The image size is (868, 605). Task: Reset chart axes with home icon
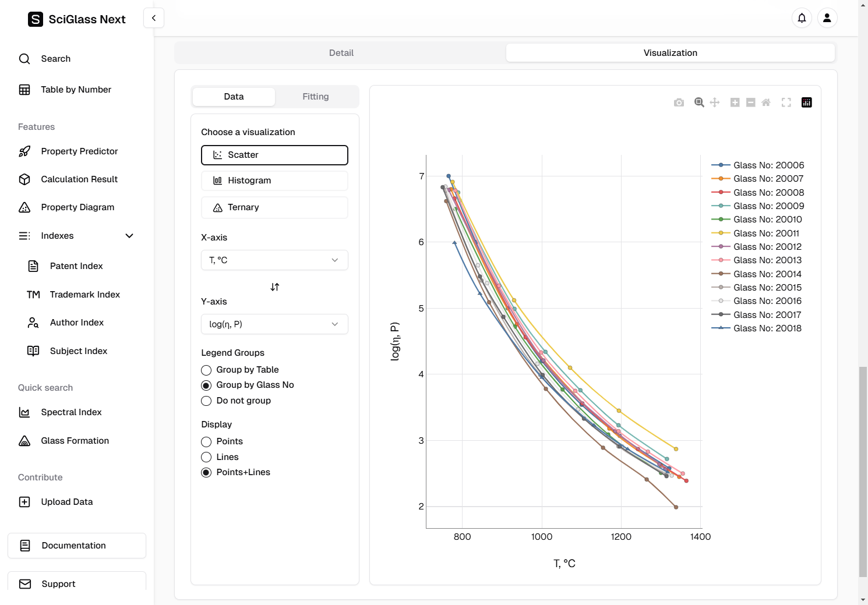point(766,102)
